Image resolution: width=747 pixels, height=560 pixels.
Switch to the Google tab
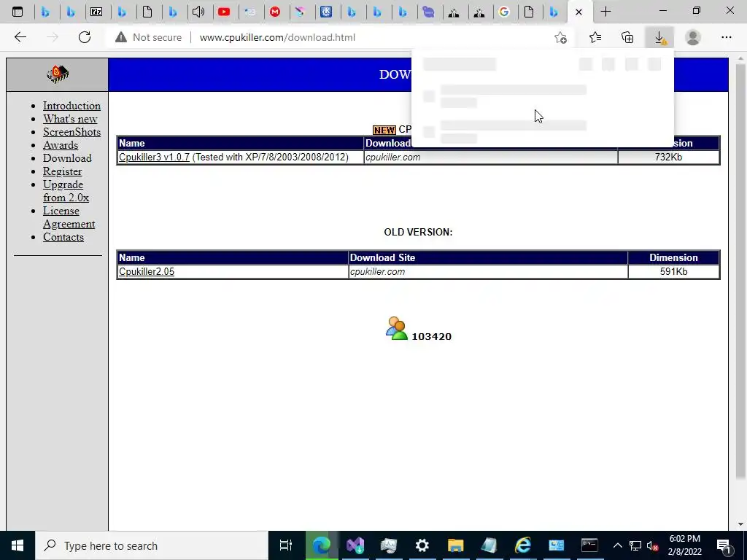coord(503,12)
